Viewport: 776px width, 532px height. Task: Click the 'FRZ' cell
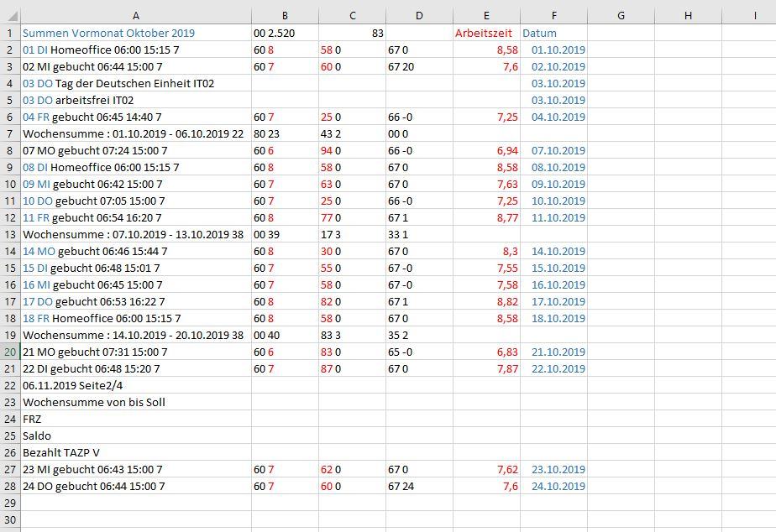pos(135,420)
